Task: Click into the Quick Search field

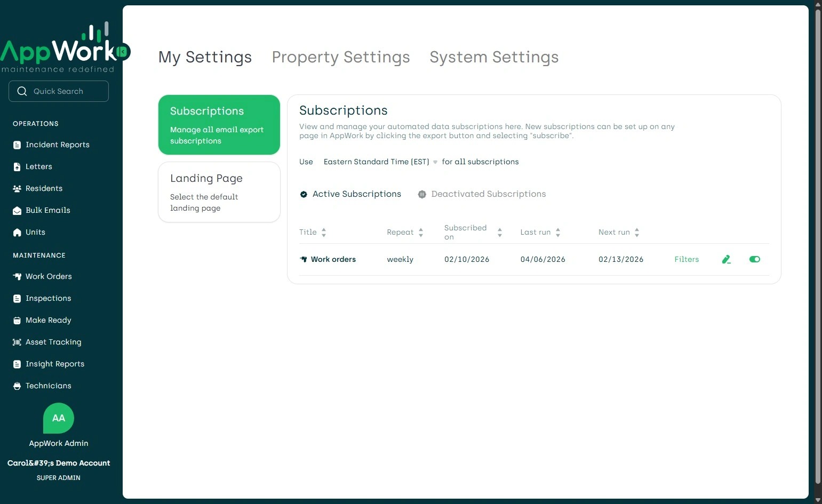Action: [x=59, y=91]
